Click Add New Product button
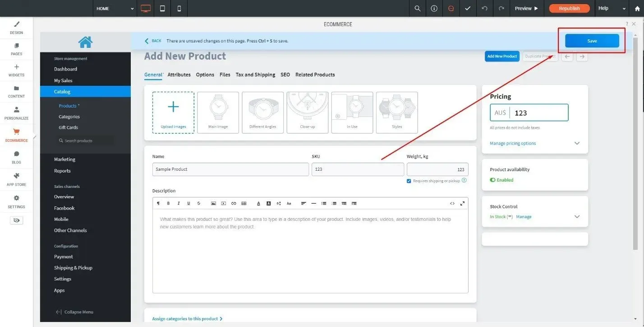The height and width of the screenshot is (327, 644). tap(502, 56)
